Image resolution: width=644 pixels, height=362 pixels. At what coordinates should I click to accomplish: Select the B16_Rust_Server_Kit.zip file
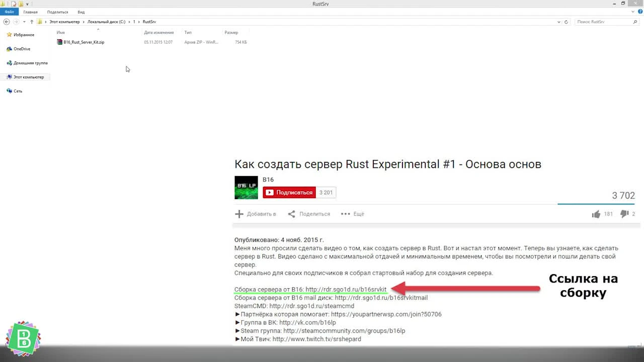[84, 42]
